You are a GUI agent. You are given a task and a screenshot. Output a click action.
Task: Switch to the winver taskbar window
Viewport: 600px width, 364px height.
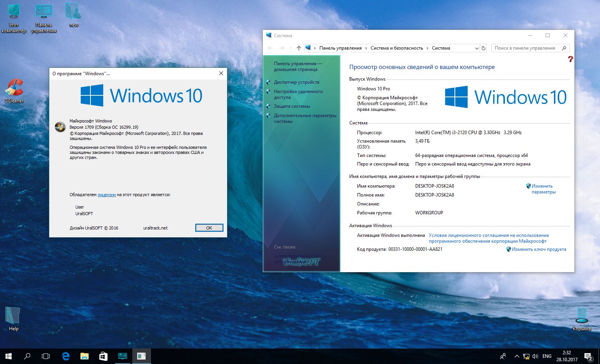[x=141, y=356]
